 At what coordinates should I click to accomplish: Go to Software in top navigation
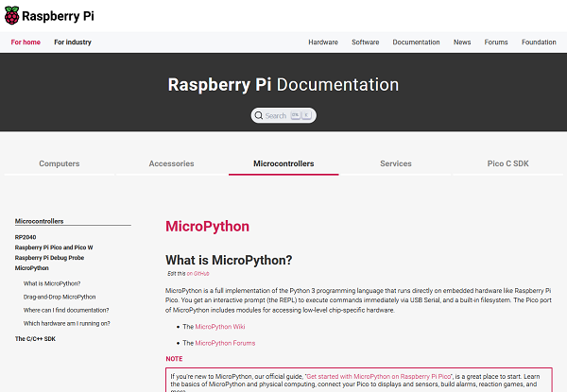366,43
